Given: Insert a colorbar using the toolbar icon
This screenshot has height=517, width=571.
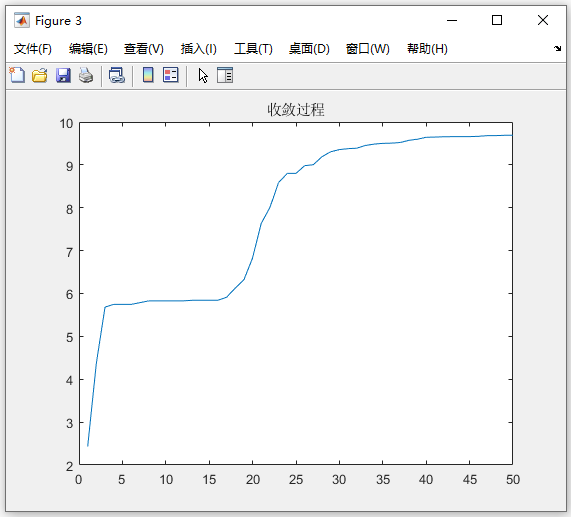Looking at the screenshot, I should 148,75.
